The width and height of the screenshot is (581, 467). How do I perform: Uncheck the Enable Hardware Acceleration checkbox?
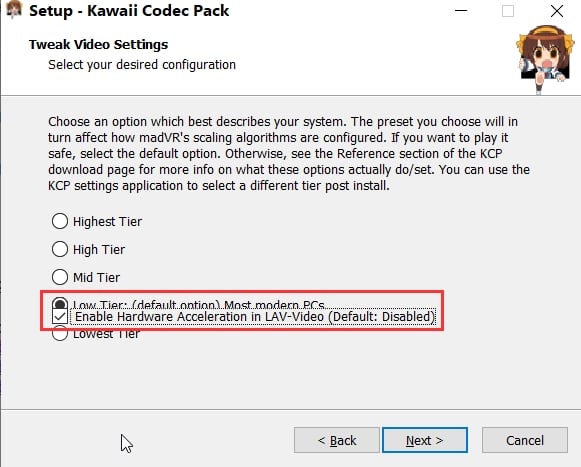coord(60,317)
